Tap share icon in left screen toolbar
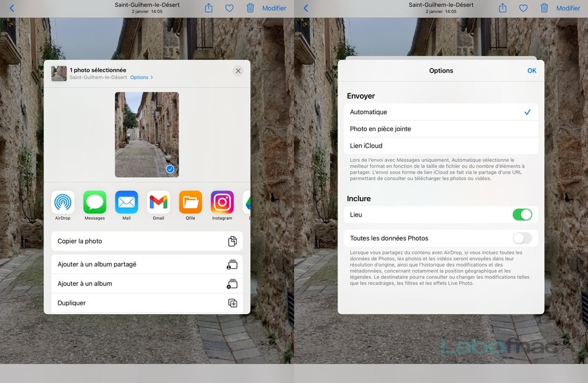The width and height of the screenshot is (588, 383). [x=209, y=8]
